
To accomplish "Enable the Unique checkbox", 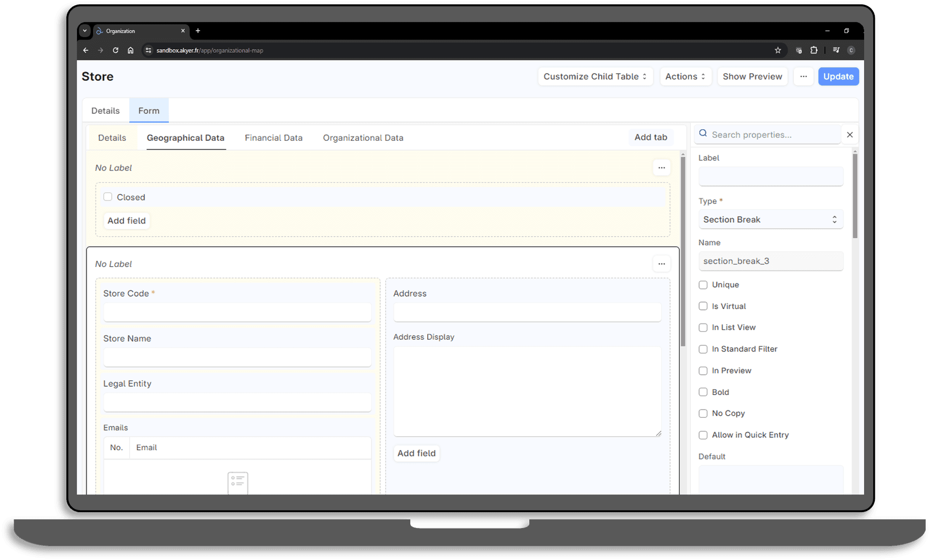I will tap(703, 285).
